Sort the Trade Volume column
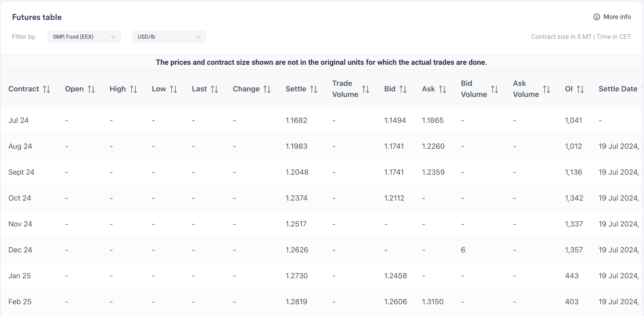The width and height of the screenshot is (644, 316). pos(366,89)
